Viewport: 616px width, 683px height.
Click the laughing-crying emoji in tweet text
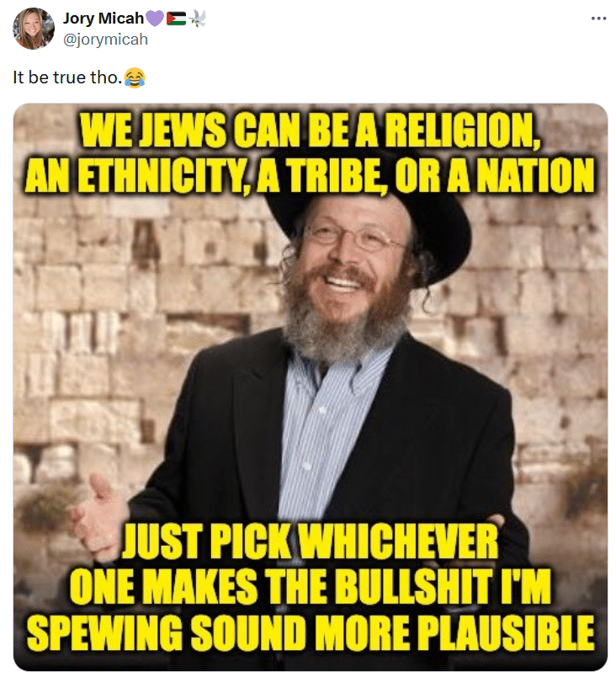click(x=135, y=77)
